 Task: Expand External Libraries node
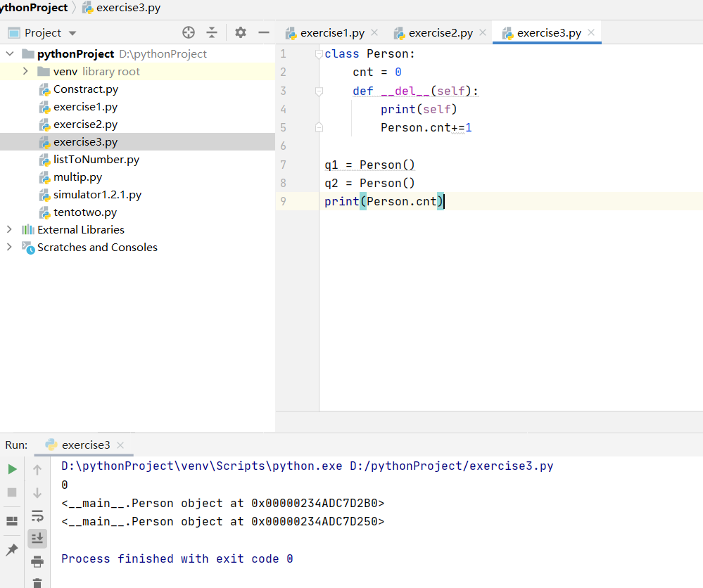[x=9, y=229]
